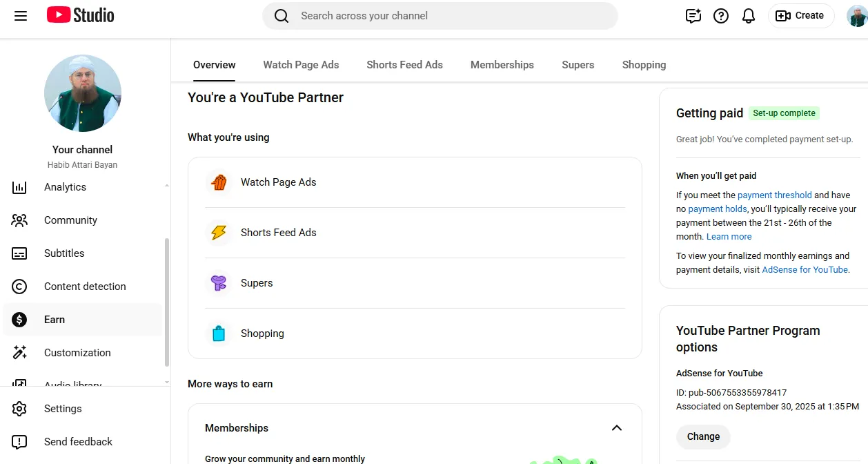Open the payment threshold link

coord(775,195)
